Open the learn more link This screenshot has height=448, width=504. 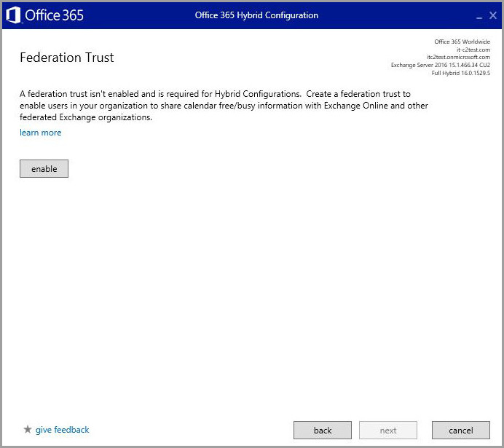pos(41,133)
